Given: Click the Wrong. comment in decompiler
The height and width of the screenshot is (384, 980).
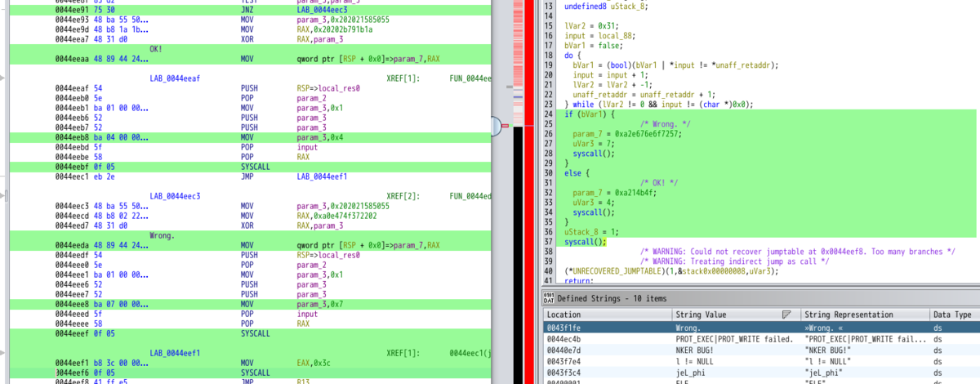Looking at the screenshot, I should pyautogui.click(x=665, y=124).
